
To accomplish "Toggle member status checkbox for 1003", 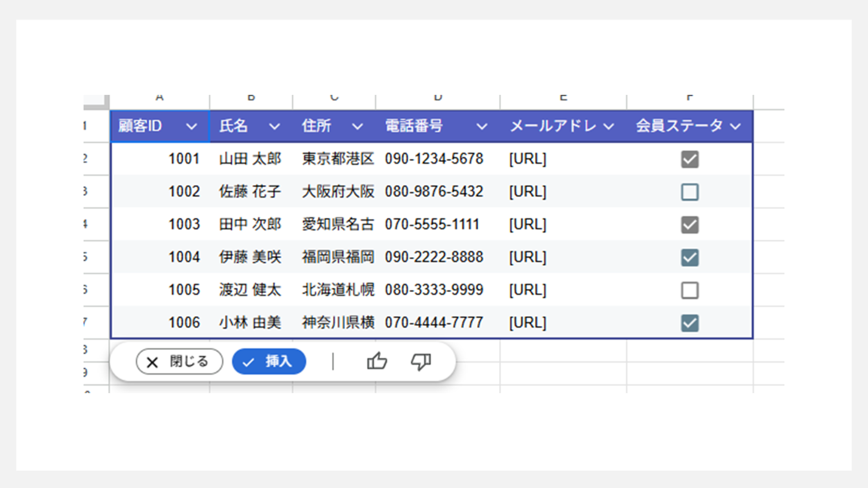I will [690, 224].
